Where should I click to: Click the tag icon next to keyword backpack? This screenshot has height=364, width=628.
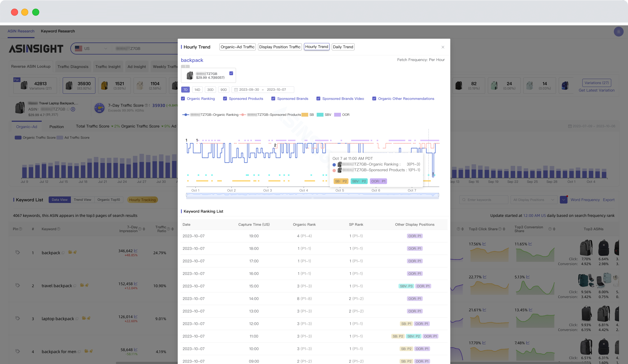click(18, 253)
